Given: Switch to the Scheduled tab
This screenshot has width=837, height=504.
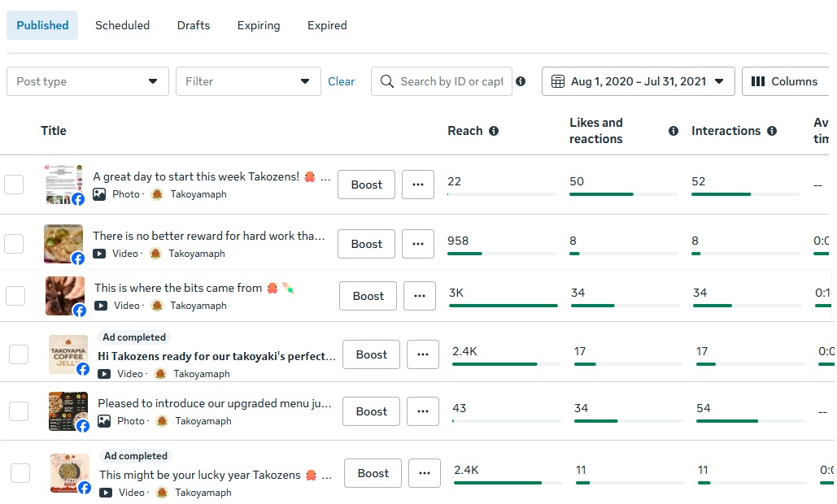Looking at the screenshot, I should pos(122,25).
